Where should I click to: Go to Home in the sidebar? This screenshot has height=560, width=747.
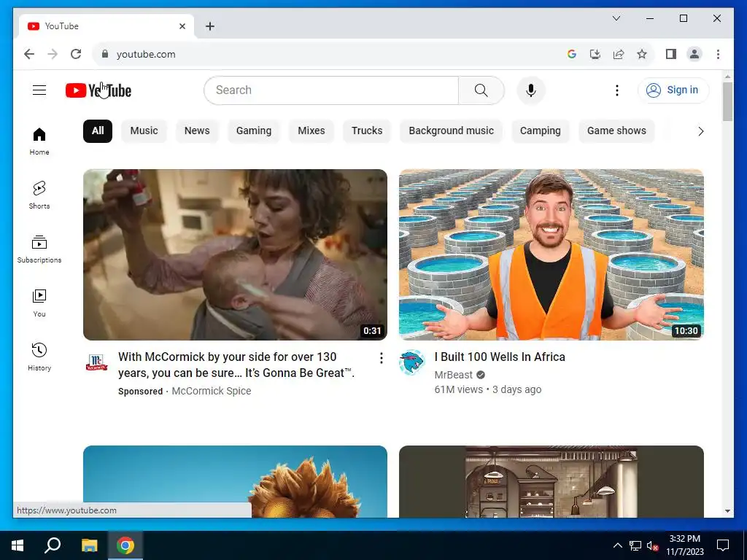(x=39, y=141)
